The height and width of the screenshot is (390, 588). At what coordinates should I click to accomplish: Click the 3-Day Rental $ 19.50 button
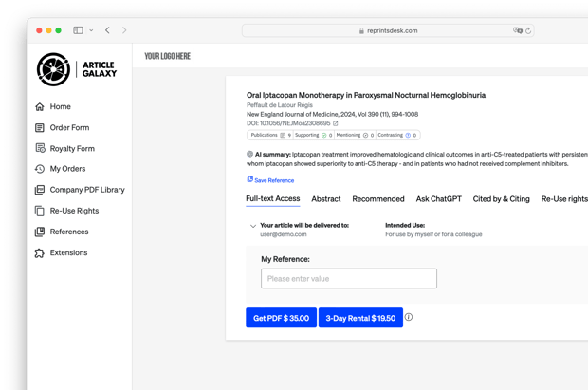tap(360, 318)
